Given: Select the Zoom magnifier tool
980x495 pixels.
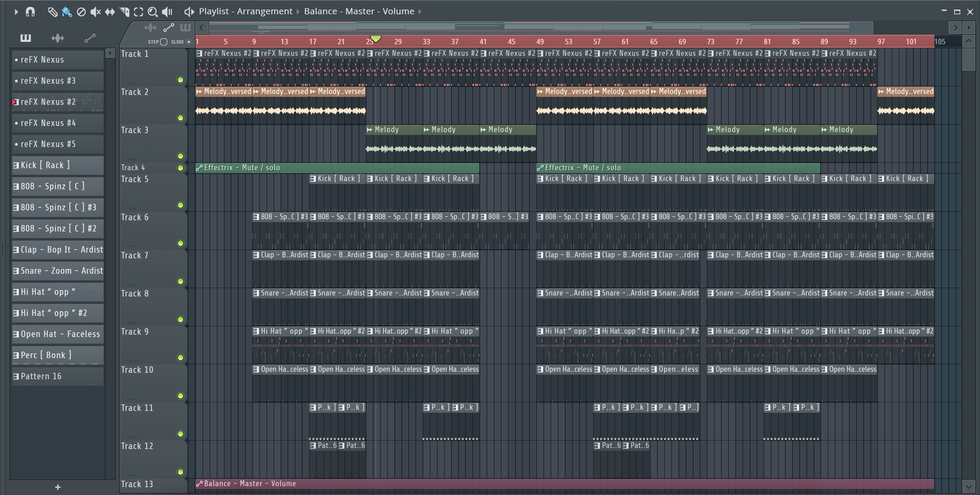Looking at the screenshot, I should pyautogui.click(x=152, y=12).
